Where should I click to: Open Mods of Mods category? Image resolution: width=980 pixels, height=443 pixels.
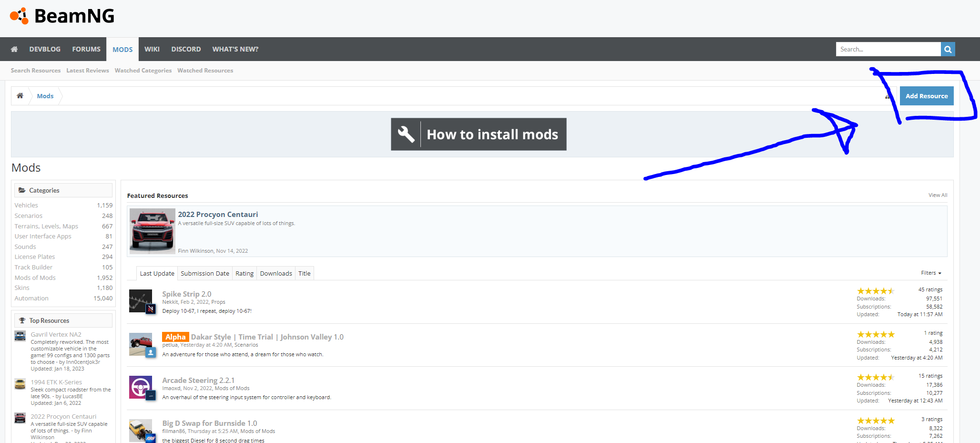(x=35, y=278)
